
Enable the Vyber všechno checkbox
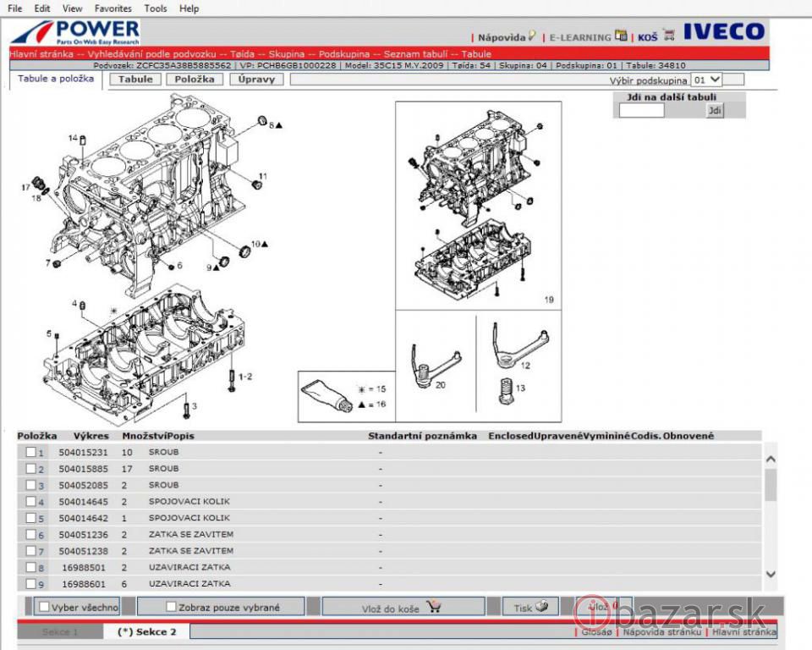click(44, 607)
